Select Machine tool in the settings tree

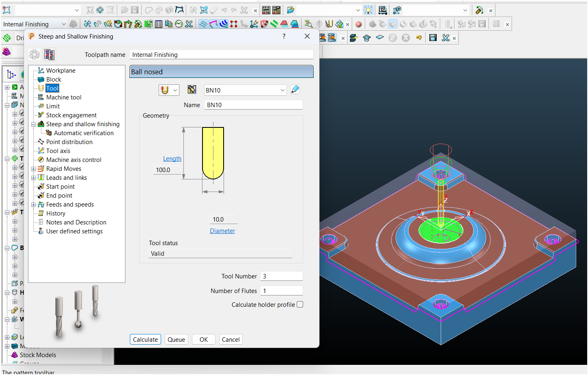(x=64, y=97)
